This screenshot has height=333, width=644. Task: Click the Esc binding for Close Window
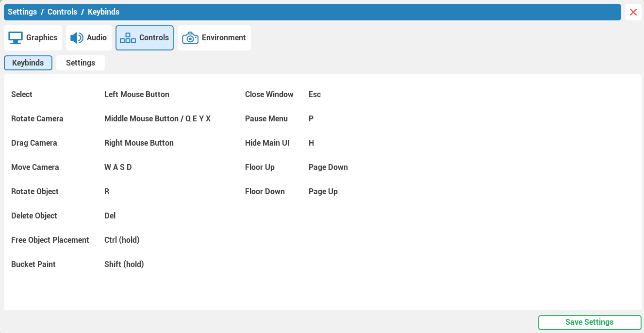(314, 94)
